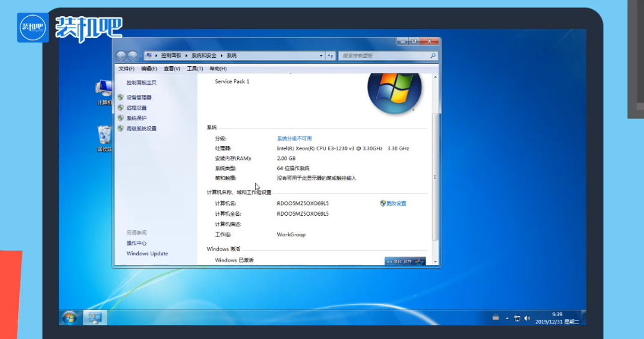Open 设备管理器 from the sidebar
The height and width of the screenshot is (339, 644).
139,97
